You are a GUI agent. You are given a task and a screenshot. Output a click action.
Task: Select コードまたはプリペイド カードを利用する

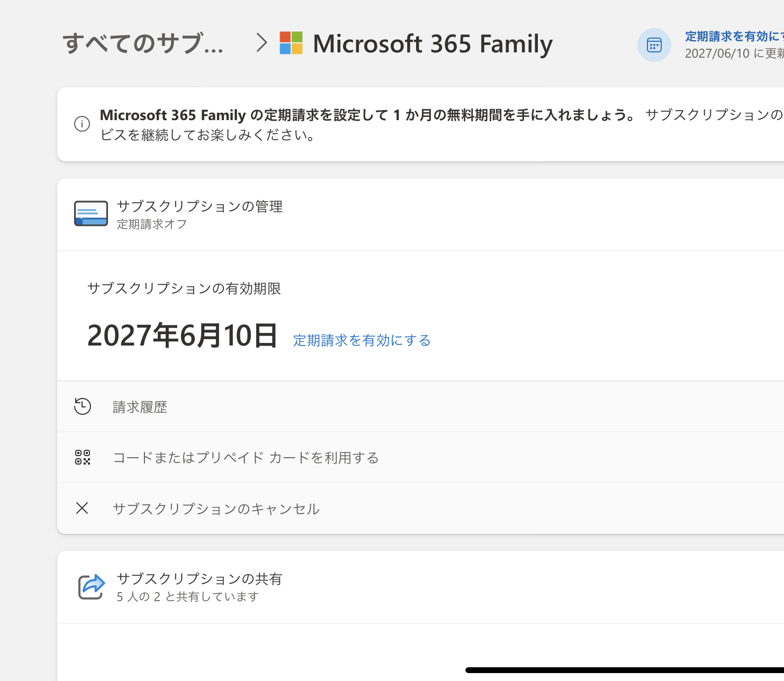(x=246, y=458)
